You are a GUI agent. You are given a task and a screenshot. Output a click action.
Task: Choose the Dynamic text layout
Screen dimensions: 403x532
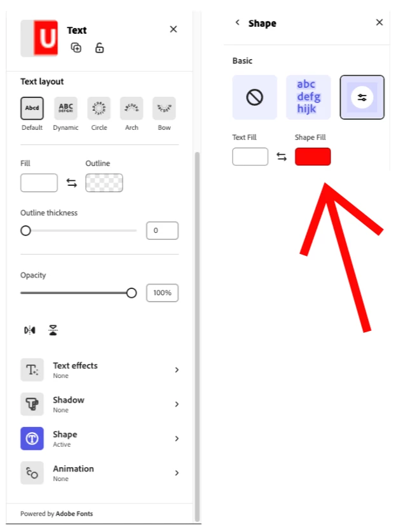65,108
